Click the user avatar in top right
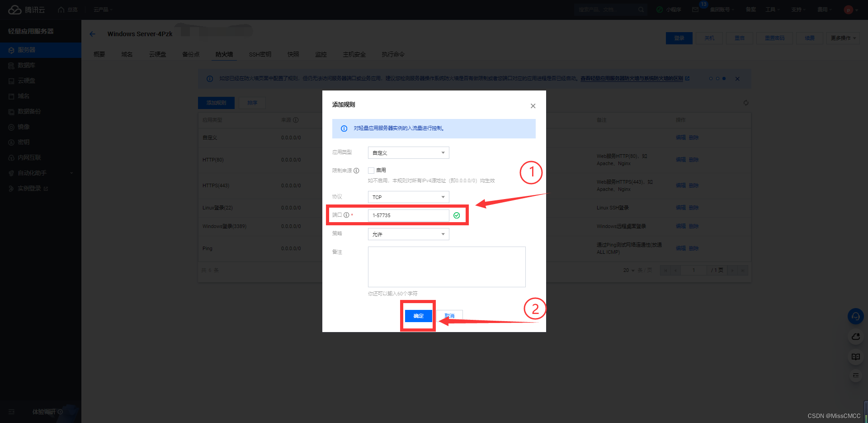The height and width of the screenshot is (423, 868). (x=848, y=10)
